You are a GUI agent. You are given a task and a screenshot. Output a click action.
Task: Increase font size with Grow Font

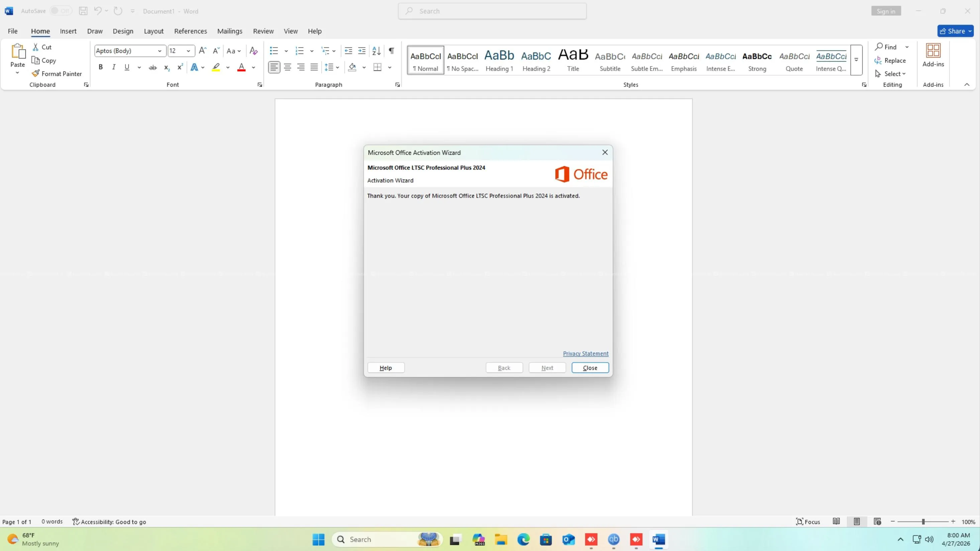[203, 50]
